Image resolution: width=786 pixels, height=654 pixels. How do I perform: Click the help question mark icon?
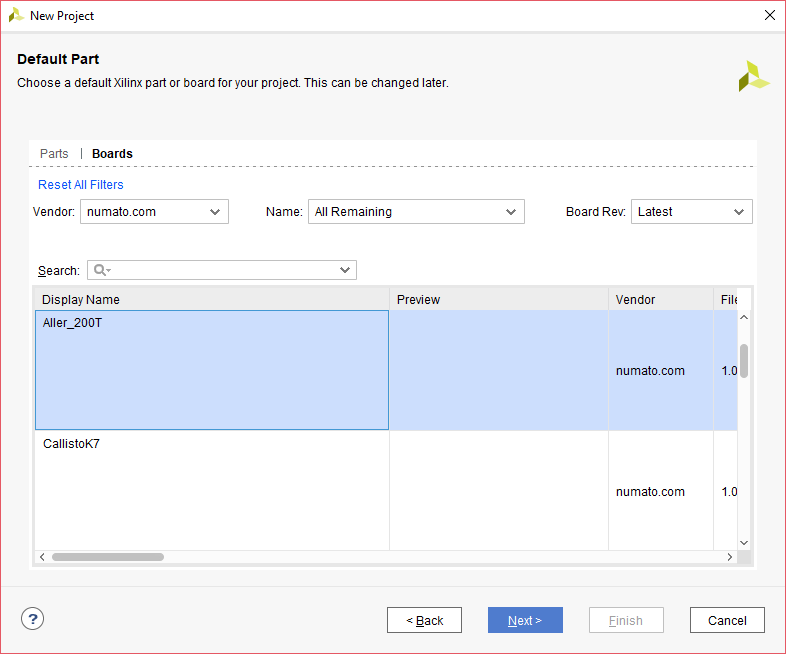coord(32,619)
